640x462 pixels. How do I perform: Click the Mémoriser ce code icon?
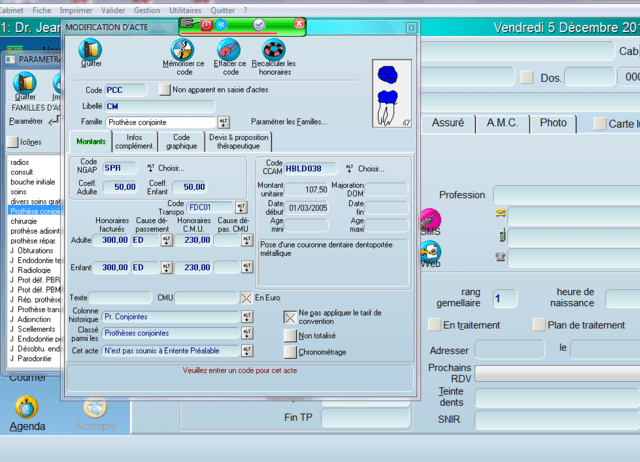coord(181,49)
